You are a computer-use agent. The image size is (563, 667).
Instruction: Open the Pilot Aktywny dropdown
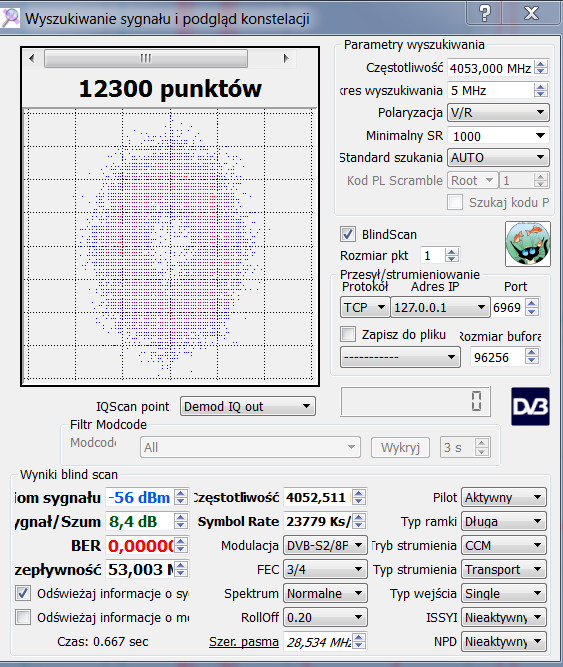coord(504,497)
